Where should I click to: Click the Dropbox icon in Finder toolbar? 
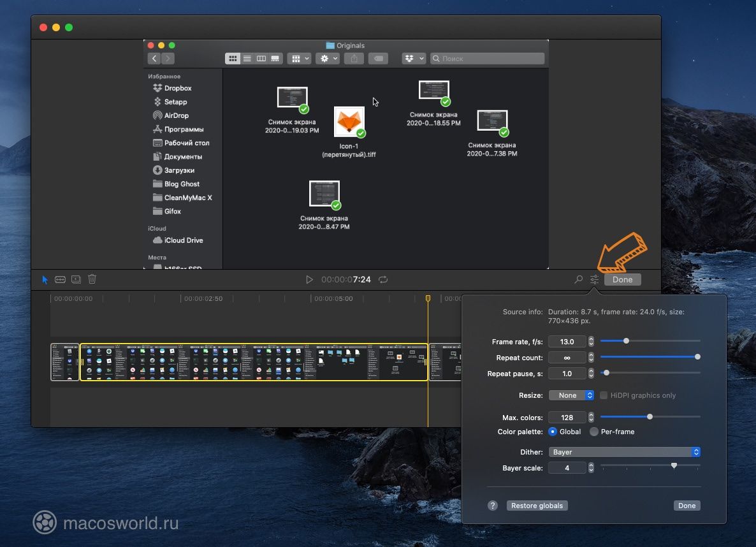[x=410, y=58]
